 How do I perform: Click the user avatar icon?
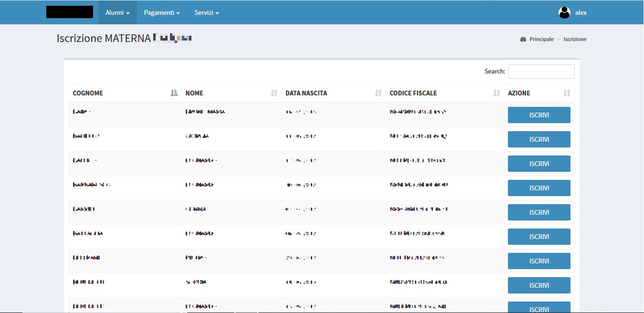coord(564,13)
